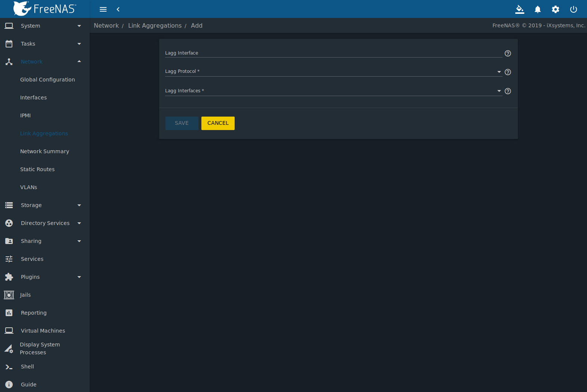587x392 pixels.
Task: Expand the Sharing menu arrow
Action: [79, 241]
